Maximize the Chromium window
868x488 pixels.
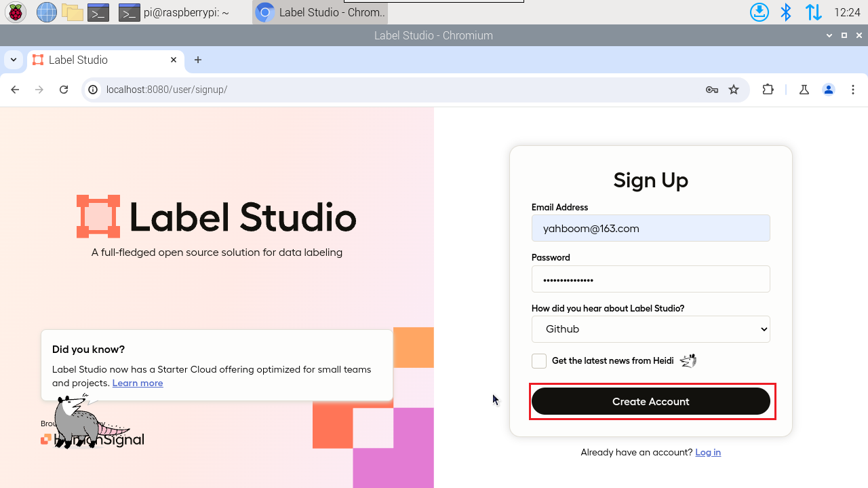[844, 35]
